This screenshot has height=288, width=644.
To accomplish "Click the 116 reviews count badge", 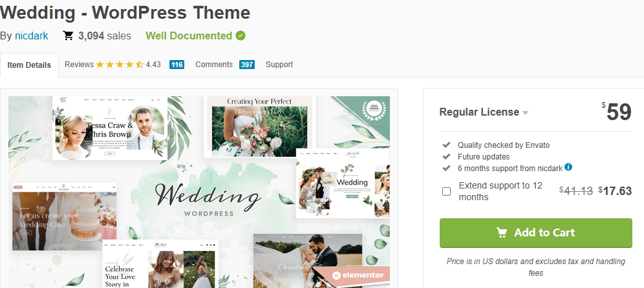I will pos(177,65).
